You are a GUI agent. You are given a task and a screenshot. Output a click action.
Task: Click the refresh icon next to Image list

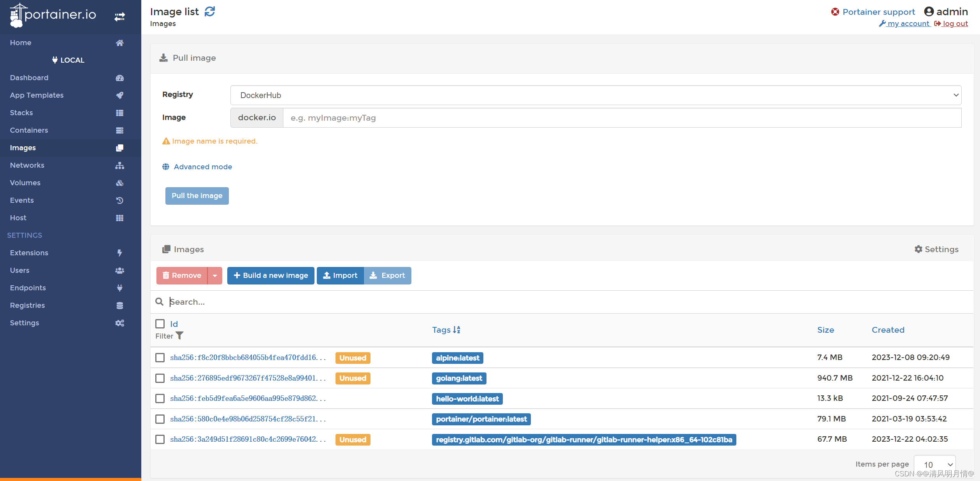point(210,12)
